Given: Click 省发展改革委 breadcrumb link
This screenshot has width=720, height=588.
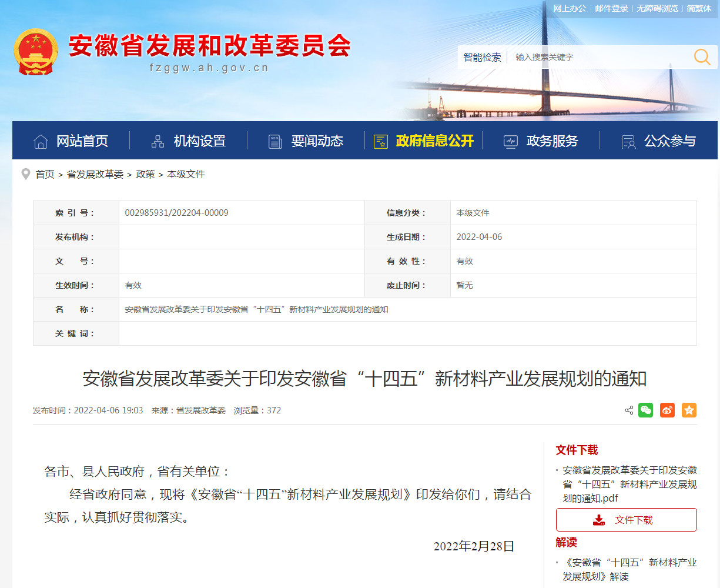Looking at the screenshot, I should (x=95, y=174).
